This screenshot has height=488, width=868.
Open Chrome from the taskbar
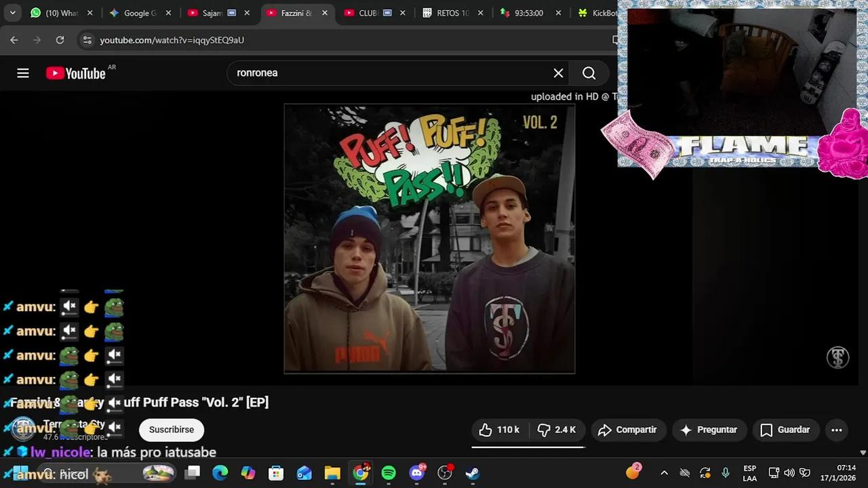361,472
